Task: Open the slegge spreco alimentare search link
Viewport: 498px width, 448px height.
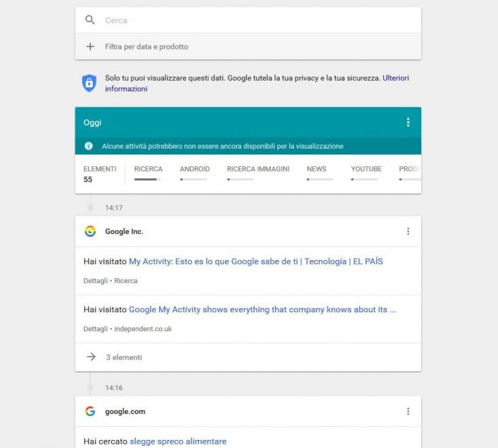Action: [x=178, y=441]
